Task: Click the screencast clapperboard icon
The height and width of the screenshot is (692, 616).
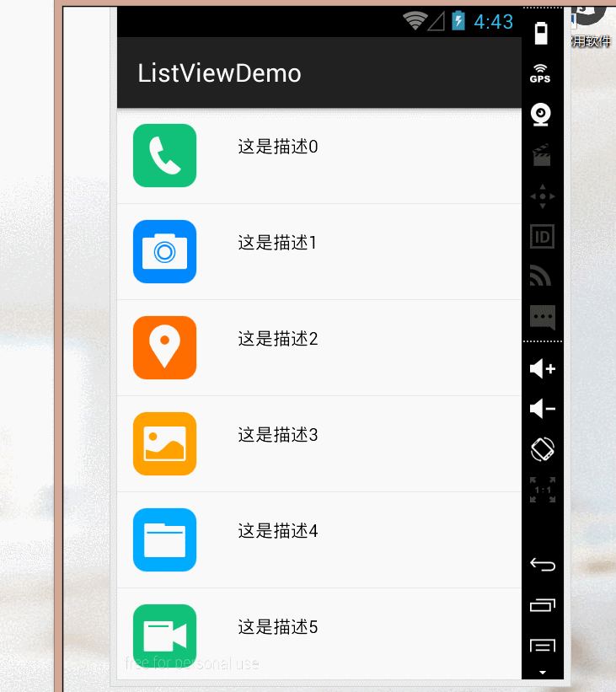Action: coord(542,155)
